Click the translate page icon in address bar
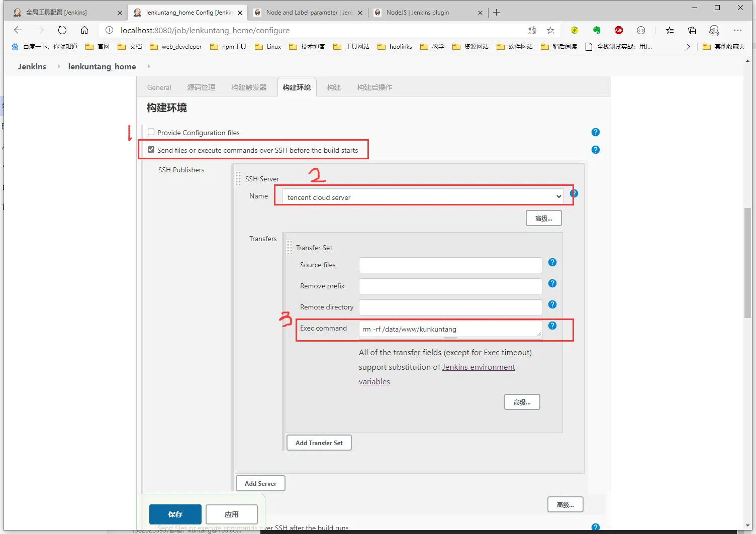756x534 pixels. coord(532,31)
